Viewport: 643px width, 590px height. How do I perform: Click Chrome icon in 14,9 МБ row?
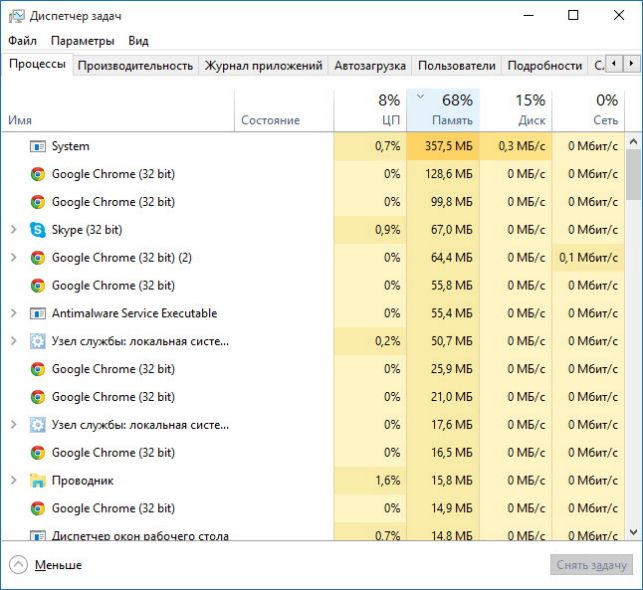[x=38, y=509]
